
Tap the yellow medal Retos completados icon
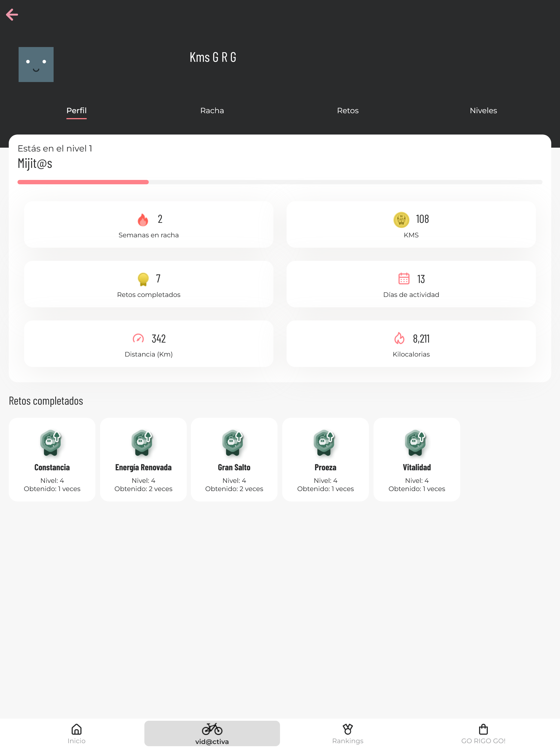[143, 279]
